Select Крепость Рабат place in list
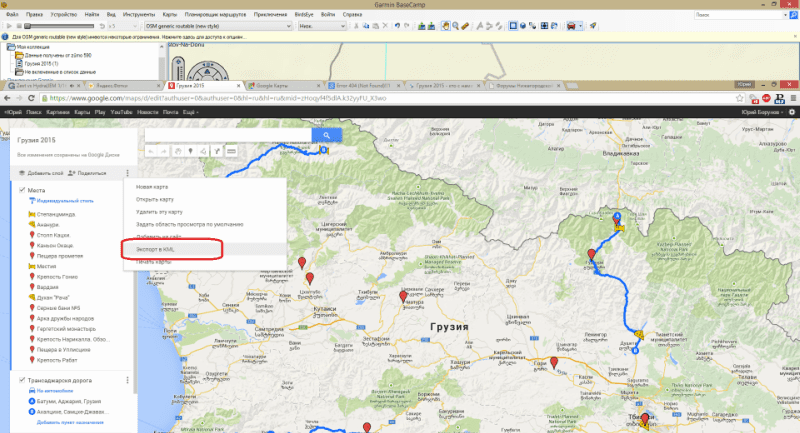The image size is (800, 433). [x=57, y=360]
